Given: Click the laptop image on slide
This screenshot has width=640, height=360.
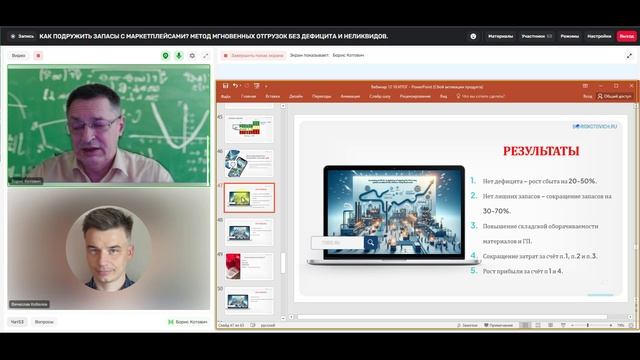Looking at the screenshot, I should coord(393,215).
